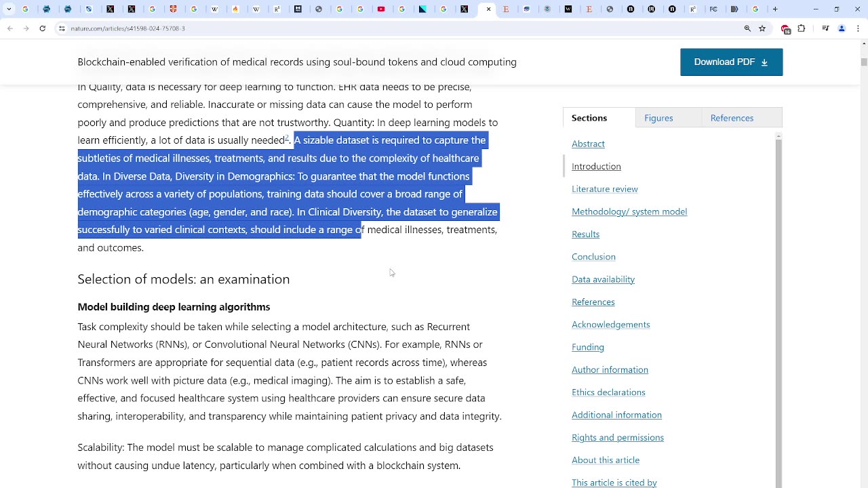Go to the Ethics declarations section
Image resolution: width=868 pixels, height=488 pixels.
click(608, 392)
